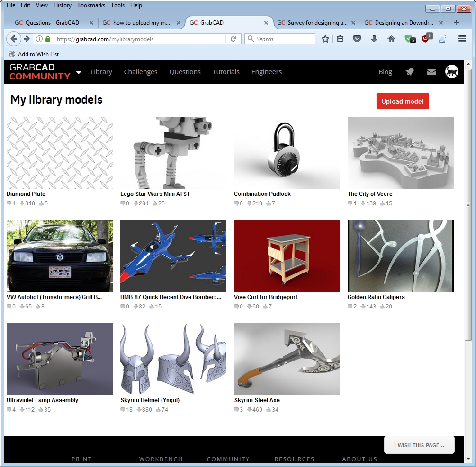Reload the page with the refresh icon
Image resolution: width=476 pixels, height=467 pixels.
[x=233, y=39]
